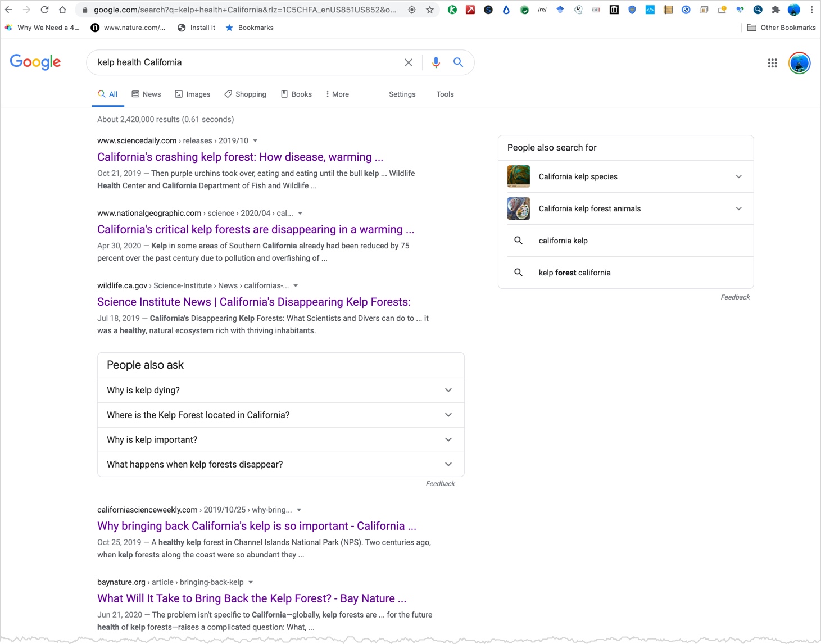This screenshot has height=644, width=821.
Task: Click the browser address bar URL
Action: coord(244,10)
